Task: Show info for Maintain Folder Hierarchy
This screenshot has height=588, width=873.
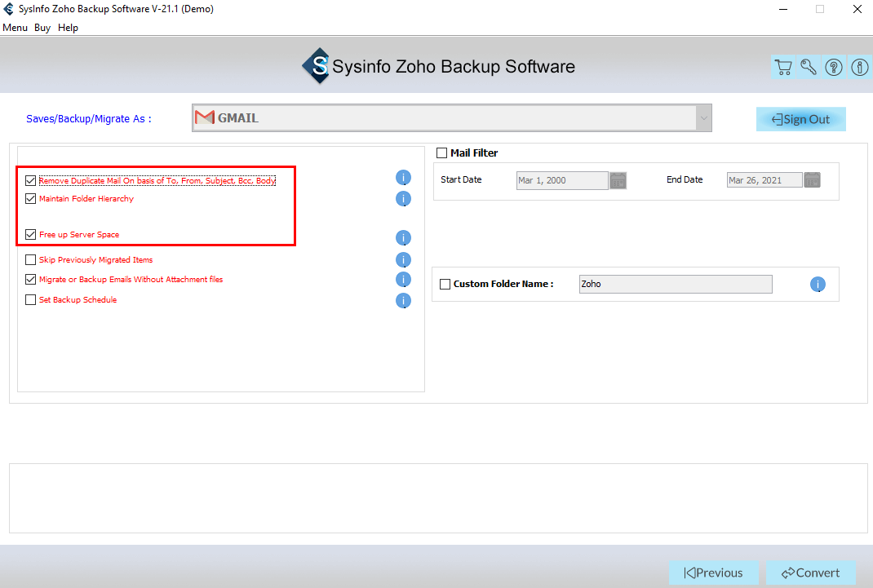Action: [x=403, y=199]
